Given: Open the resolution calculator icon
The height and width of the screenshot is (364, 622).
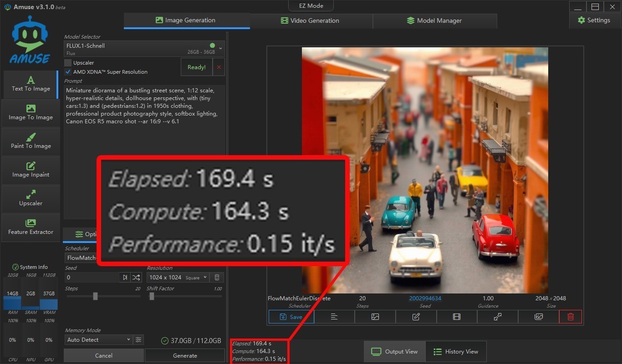Looking at the screenshot, I should point(217,278).
